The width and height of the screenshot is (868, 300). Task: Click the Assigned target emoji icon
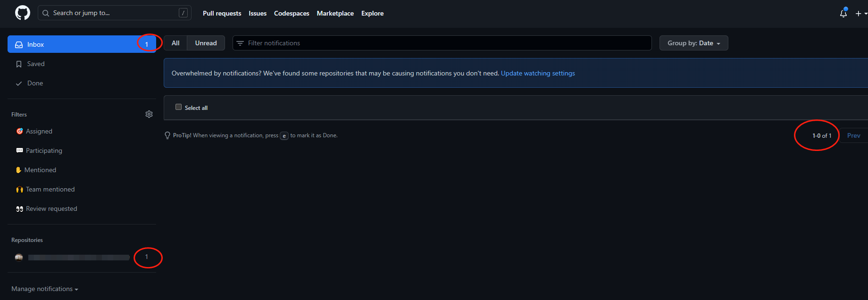(20, 131)
